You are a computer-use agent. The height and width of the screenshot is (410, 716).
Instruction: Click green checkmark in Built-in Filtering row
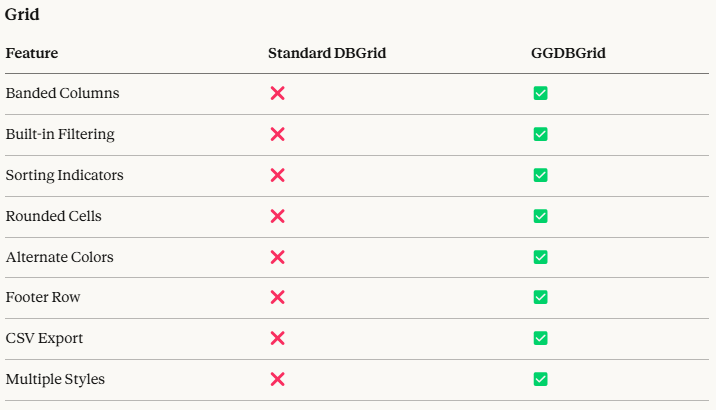point(540,134)
